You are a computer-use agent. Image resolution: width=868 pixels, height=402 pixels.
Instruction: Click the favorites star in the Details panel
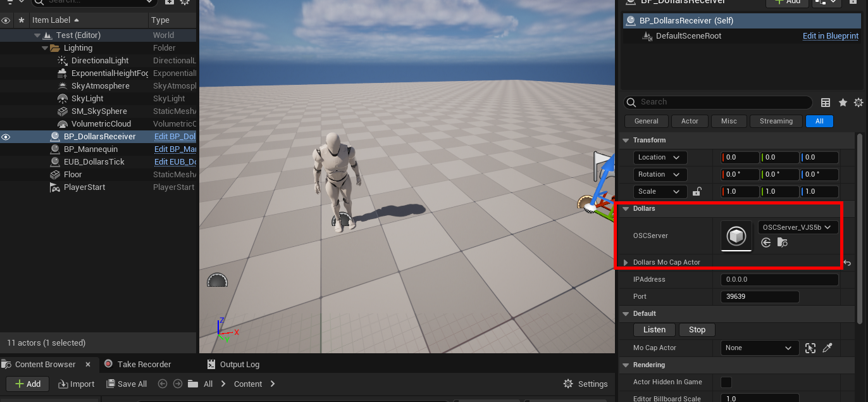[843, 103]
